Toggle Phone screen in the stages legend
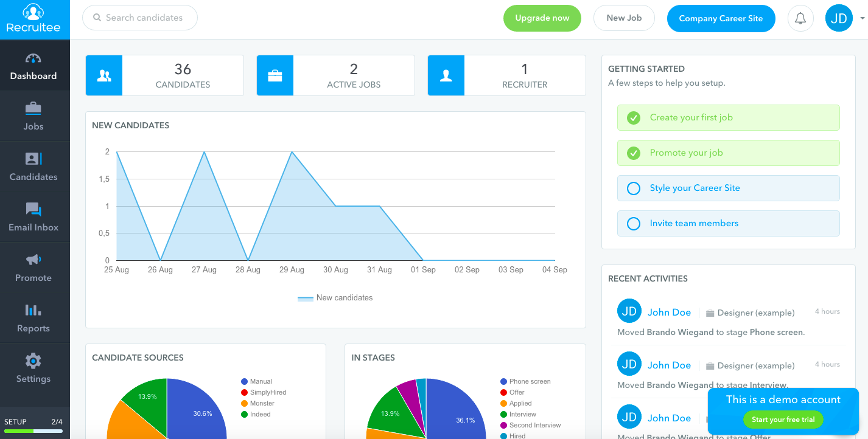The image size is (868, 439). coord(525,382)
